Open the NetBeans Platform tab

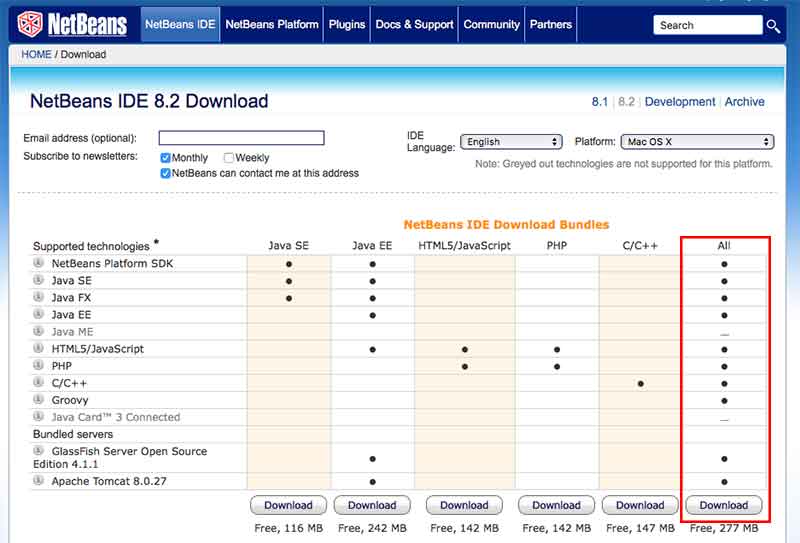271,24
